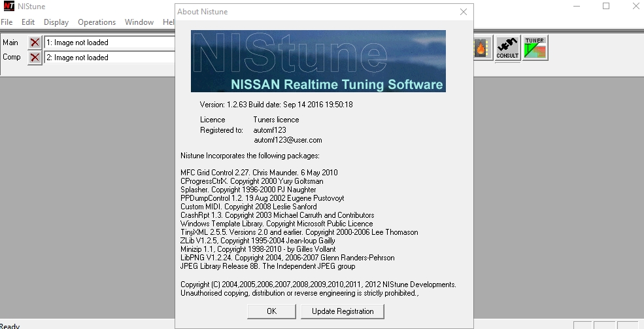The width and height of the screenshot is (644, 329).
Task: Click the 'Ready' status bar text
Action: point(10,326)
